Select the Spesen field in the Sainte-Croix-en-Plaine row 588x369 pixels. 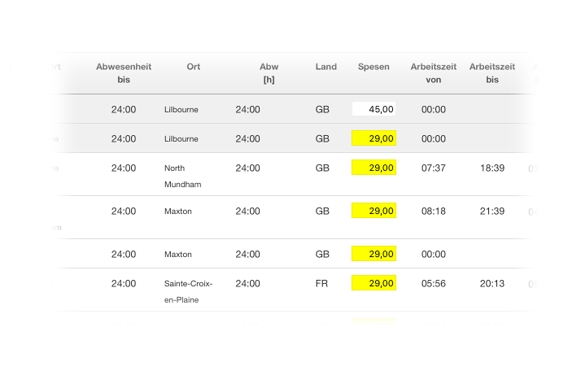(x=374, y=283)
